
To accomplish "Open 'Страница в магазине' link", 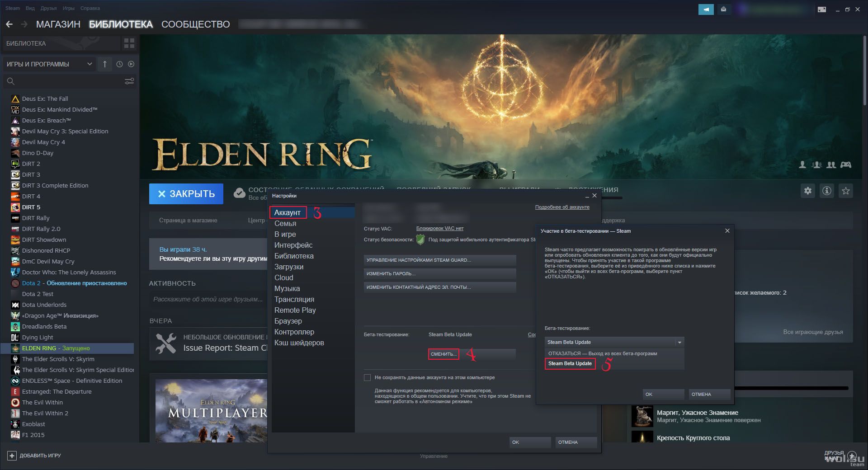I will (188, 220).
